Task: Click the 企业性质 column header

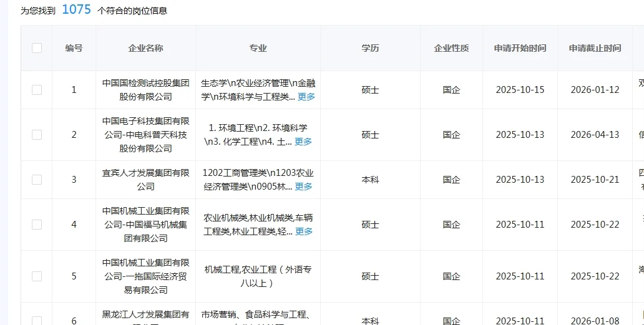Action: click(451, 48)
